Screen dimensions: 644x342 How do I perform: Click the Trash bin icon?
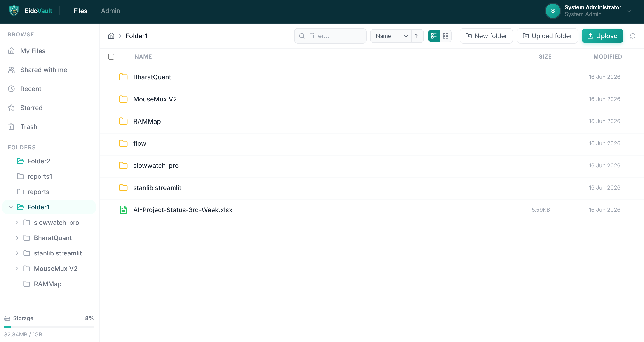click(11, 127)
